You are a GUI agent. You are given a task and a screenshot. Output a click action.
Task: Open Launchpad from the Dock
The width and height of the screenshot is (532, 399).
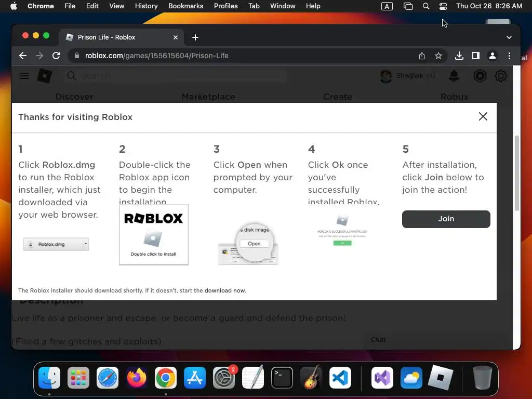(78, 378)
